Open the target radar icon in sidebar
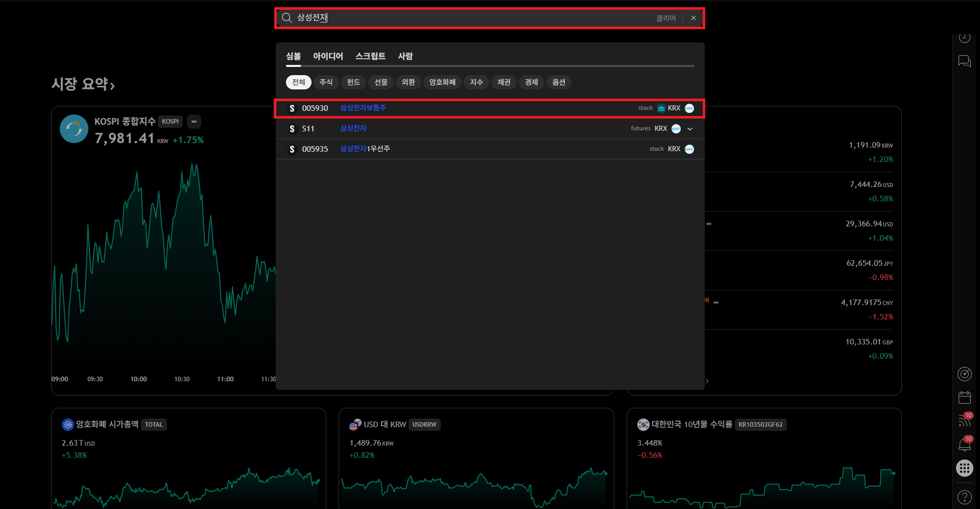The width and height of the screenshot is (980, 509). pyautogui.click(x=964, y=374)
